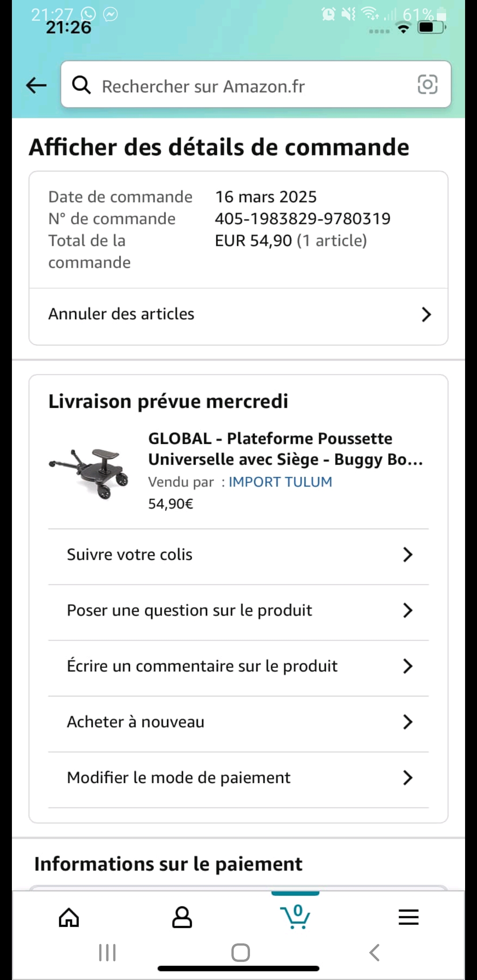The image size is (477, 980).
Task: Tap the back arrow beside search bar
Action: (x=36, y=85)
